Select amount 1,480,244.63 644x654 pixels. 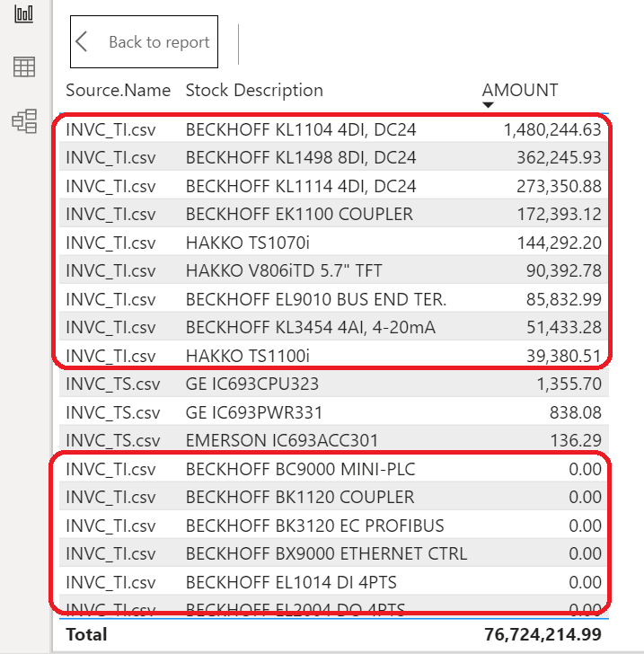tap(552, 129)
